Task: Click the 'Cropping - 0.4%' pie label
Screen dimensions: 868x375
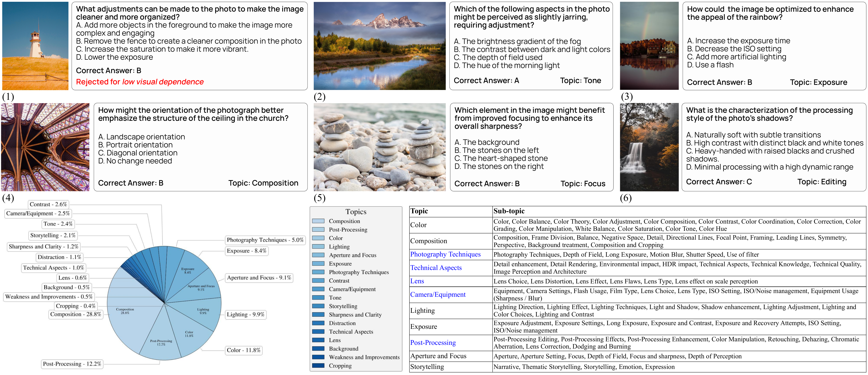Action: point(75,306)
